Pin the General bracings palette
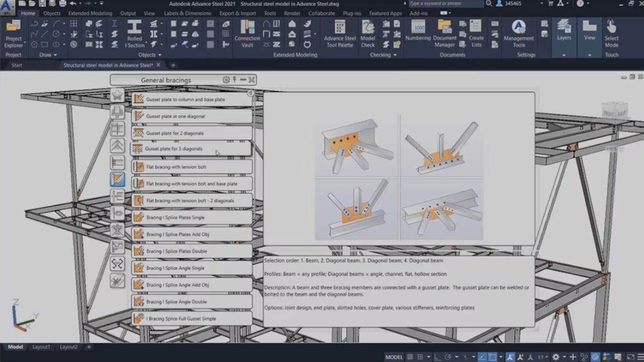This screenshot has height=362, width=644. [234, 80]
